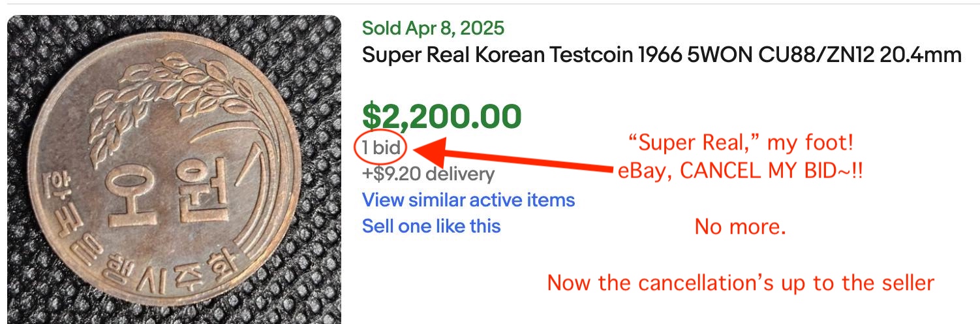Click the "Sell one like this" link
This screenshot has width=980, height=324.
[431, 226]
